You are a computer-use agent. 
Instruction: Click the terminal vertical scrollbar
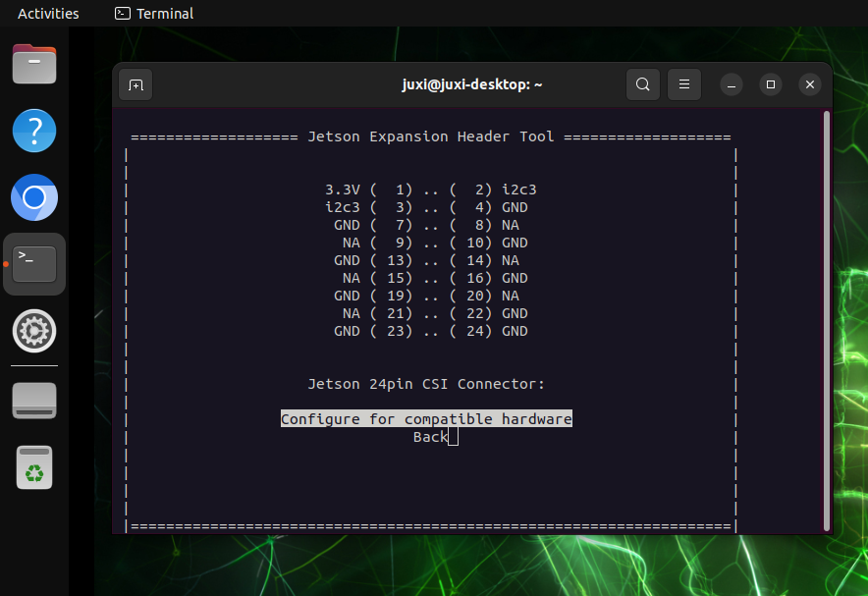pyautogui.click(x=827, y=321)
